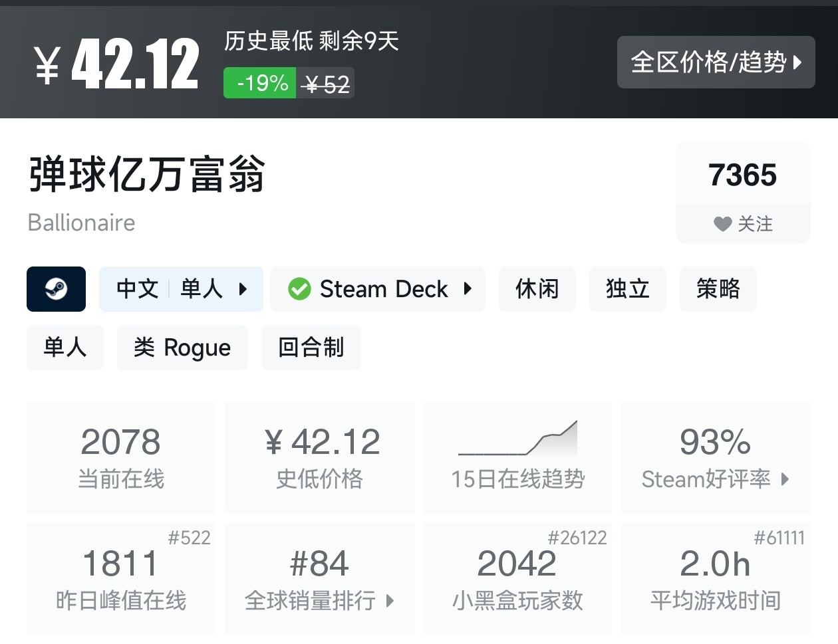The image size is (838, 644).
Task: Click the green Steam Deck verified checkmark
Action: [x=299, y=289]
